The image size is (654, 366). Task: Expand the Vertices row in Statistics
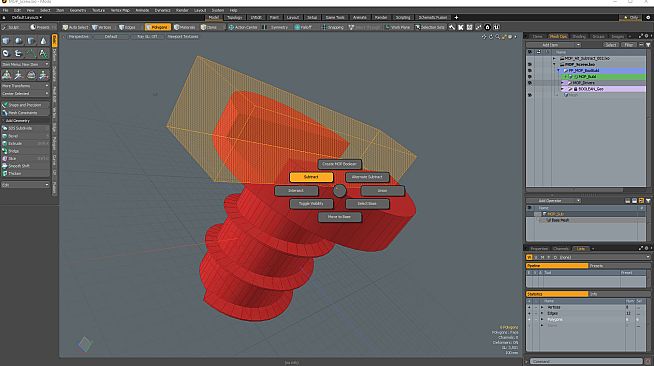(542, 307)
